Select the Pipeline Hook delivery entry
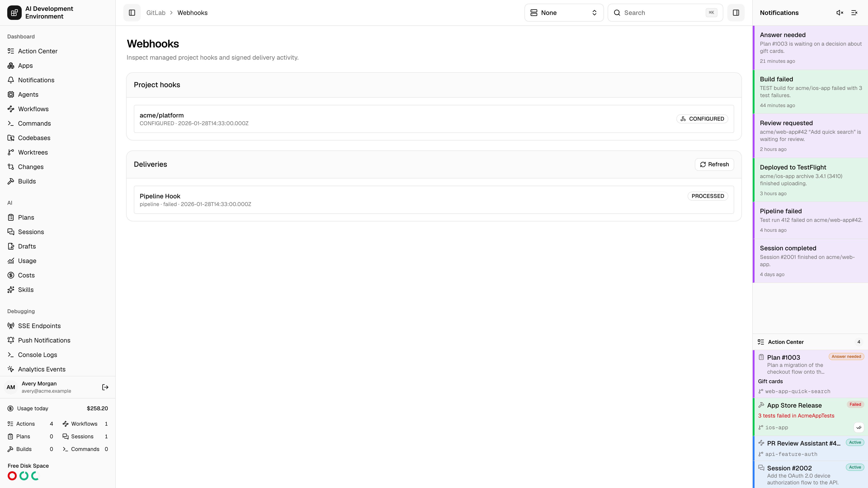The width and height of the screenshot is (868, 488). pyautogui.click(x=434, y=200)
